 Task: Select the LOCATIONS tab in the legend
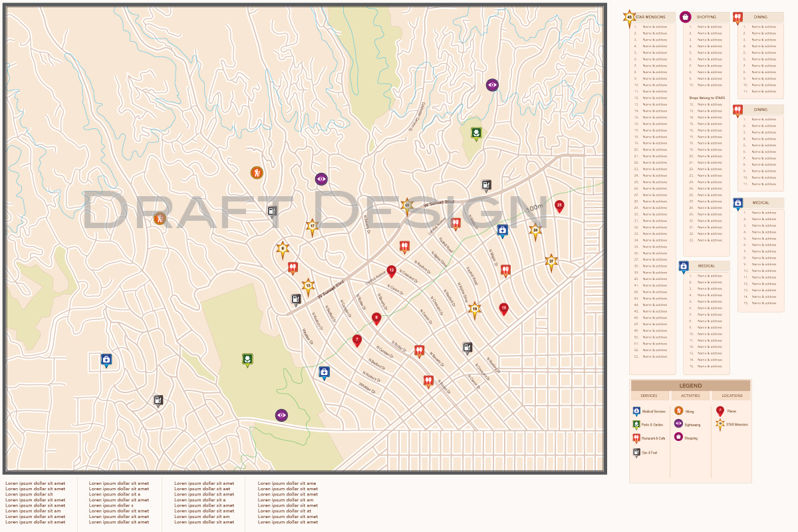(731, 396)
